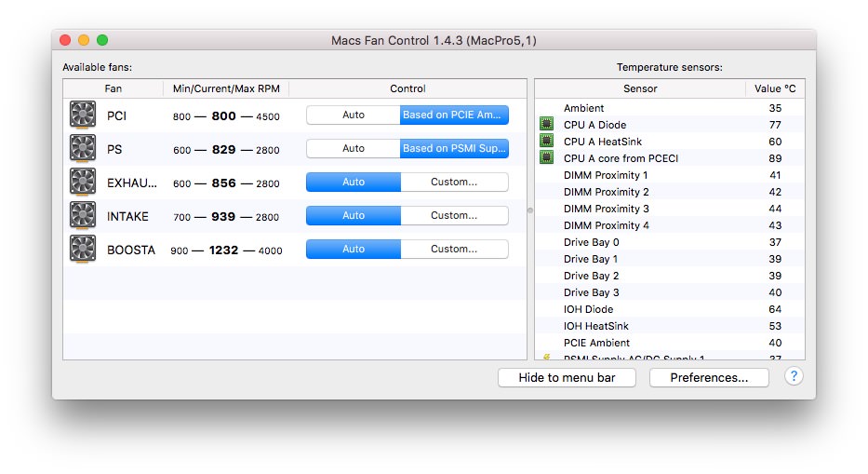Image resolution: width=868 pixels, height=474 pixels.
Task: Set PS fan control to Auto
Action: click(x=354, y=148)
